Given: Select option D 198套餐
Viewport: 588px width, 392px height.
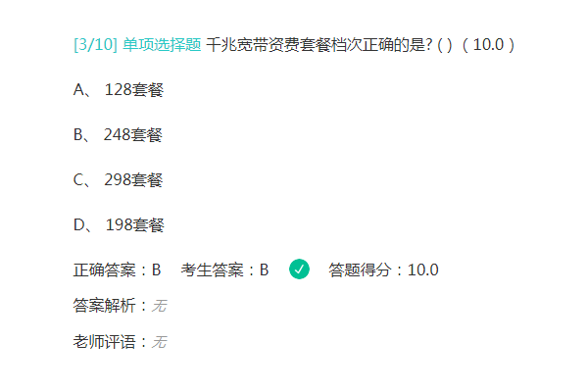Looking at the screenshot, I should pyautogui.click(x=119, y=224).
